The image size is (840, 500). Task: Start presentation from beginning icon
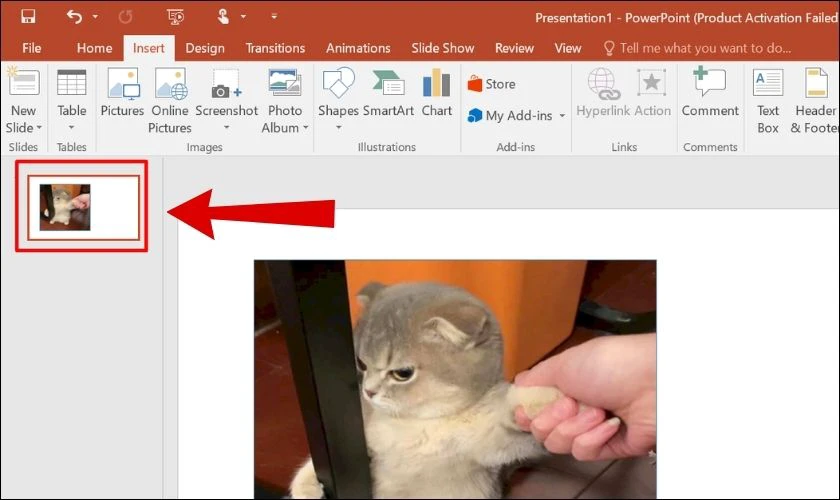[175, 17]
